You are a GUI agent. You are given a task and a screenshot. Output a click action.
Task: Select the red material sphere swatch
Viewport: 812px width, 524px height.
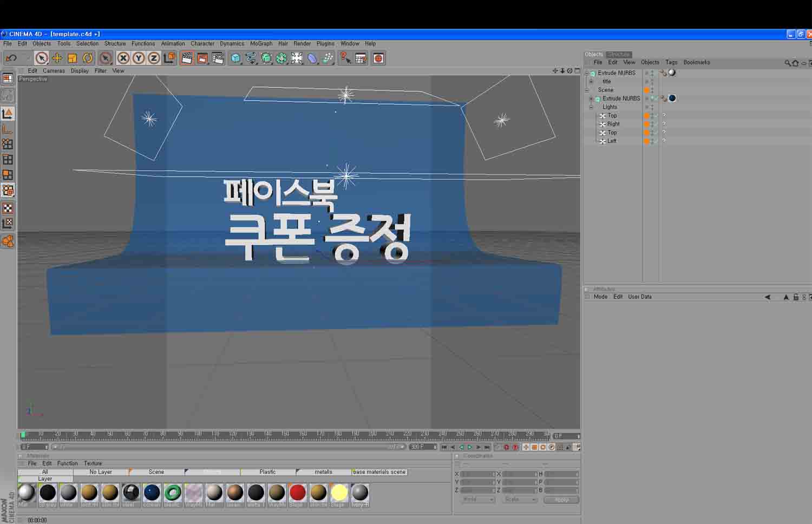tap(297, 493)
